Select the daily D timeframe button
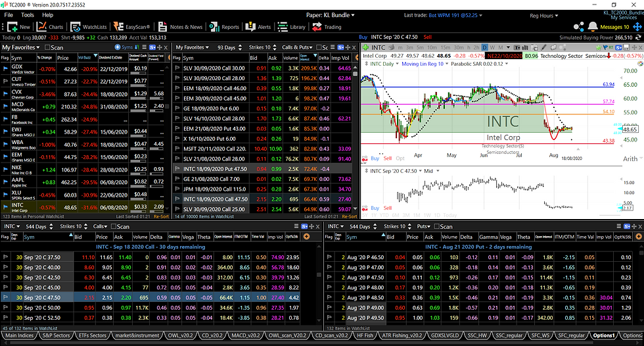This screenshot has width=644, height=346. click(485, 47)
